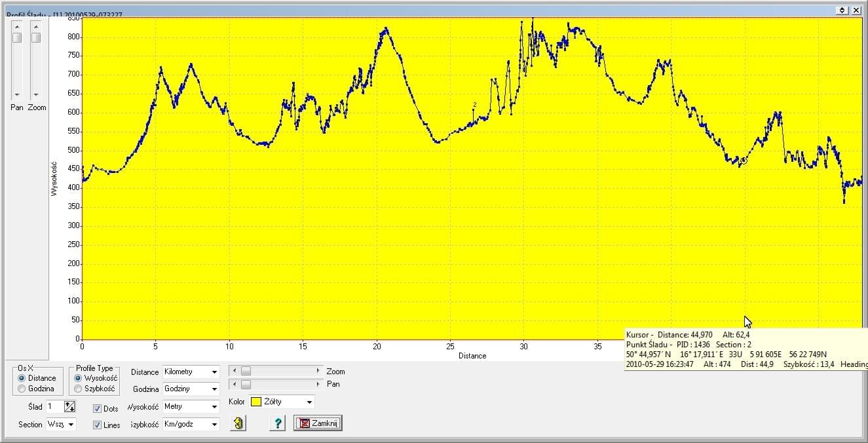Click the horizontal Zoom slider thumb
Screen dimensions: 868x443
pos(246,371)
